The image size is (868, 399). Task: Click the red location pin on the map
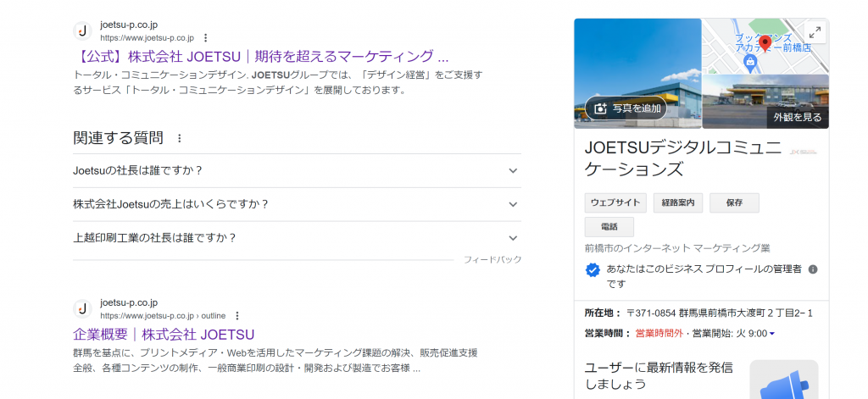pos(765,43)
